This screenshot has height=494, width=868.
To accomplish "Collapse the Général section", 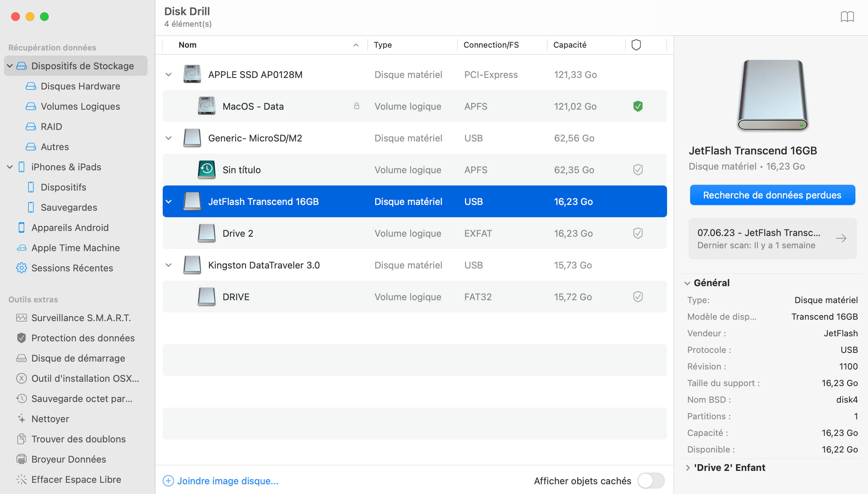I will coord(687,283).
